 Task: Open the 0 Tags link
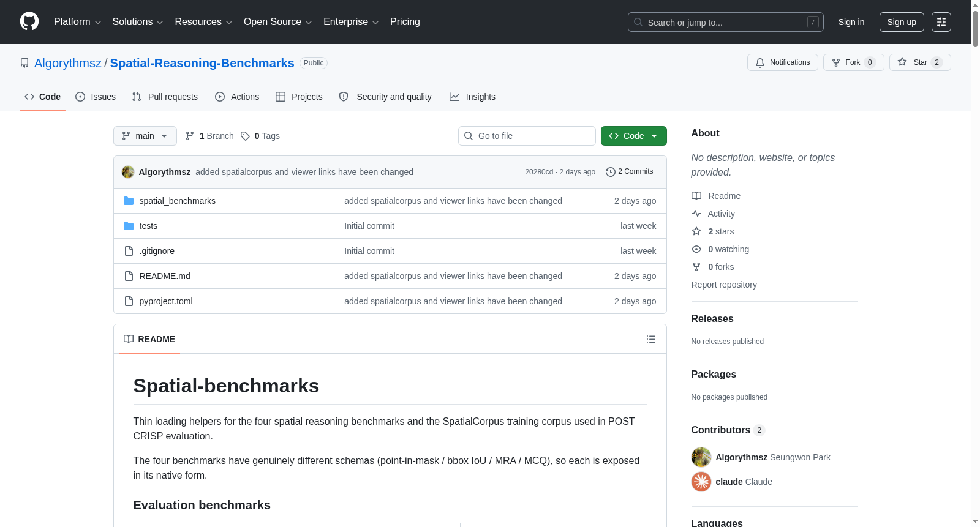click(260, 136)
